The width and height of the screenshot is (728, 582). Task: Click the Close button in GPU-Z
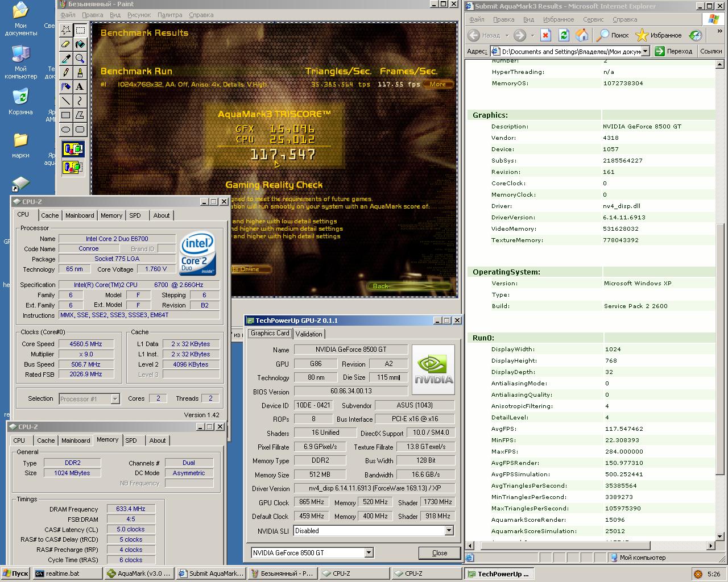tap(440, 552)
